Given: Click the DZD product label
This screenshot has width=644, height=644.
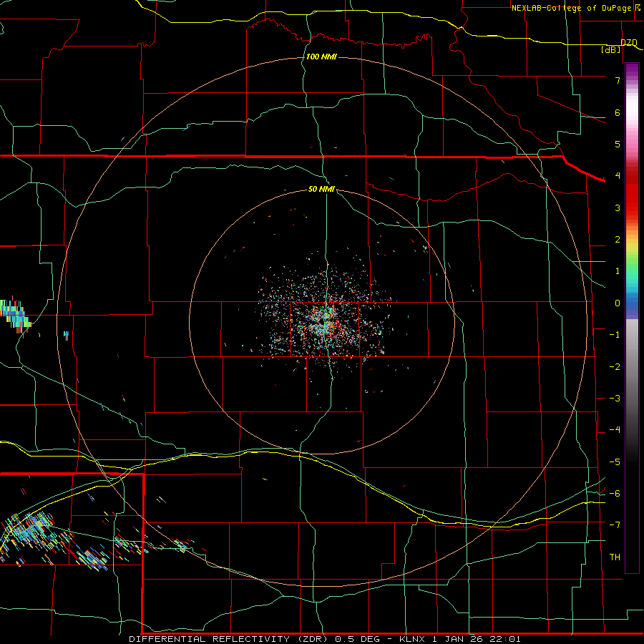Looking at the screenshot, I should click(629, 43).
